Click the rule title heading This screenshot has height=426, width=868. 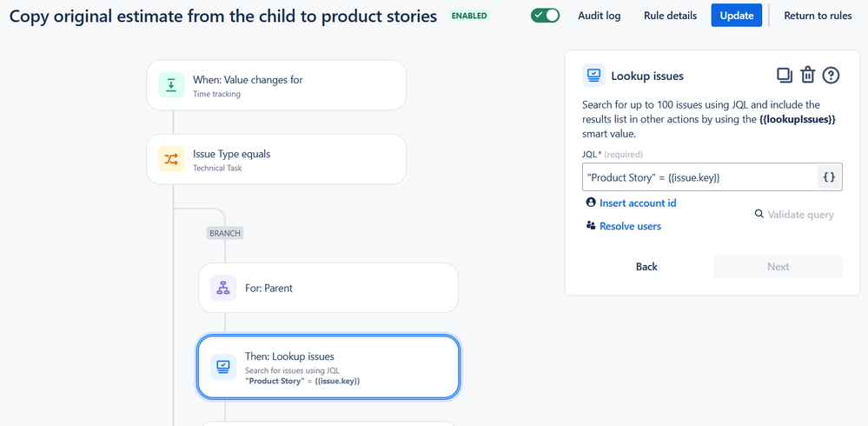click(x=223, y=16)
